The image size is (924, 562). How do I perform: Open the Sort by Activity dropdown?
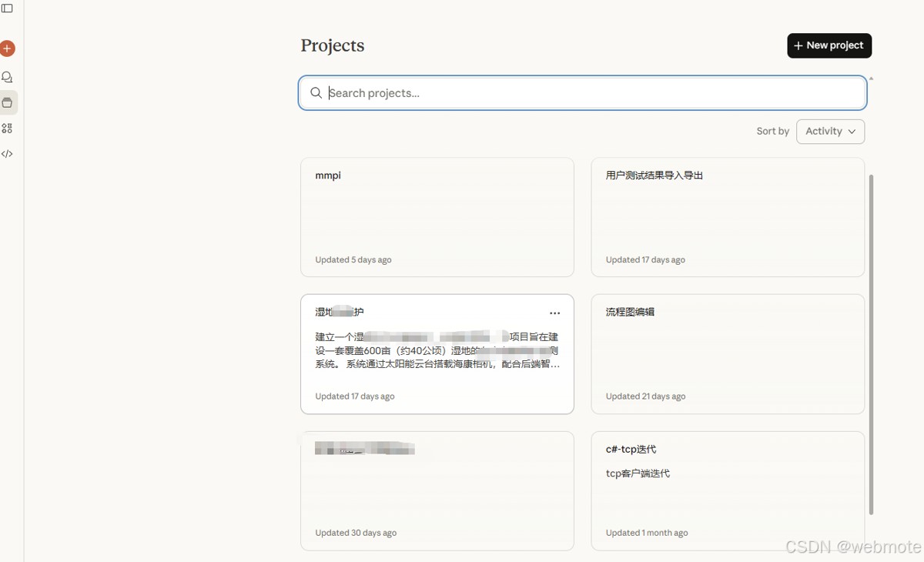coord(830,131)
